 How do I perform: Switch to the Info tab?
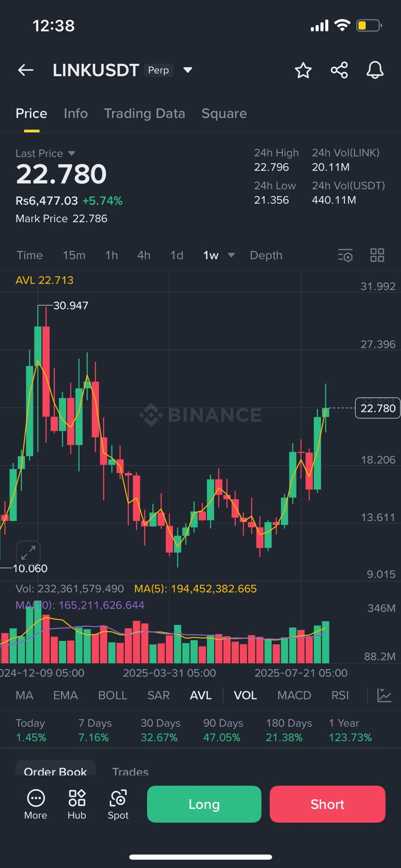76,113
